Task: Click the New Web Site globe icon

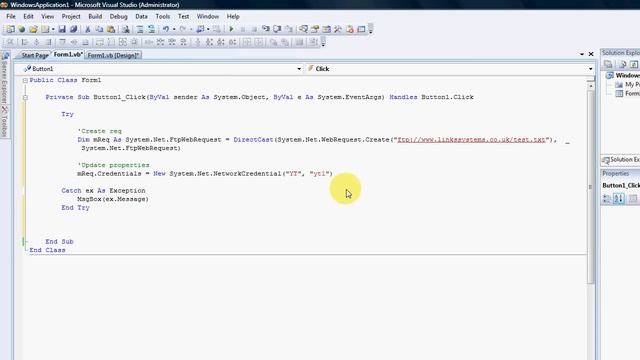Action: [x=22, y=29]
